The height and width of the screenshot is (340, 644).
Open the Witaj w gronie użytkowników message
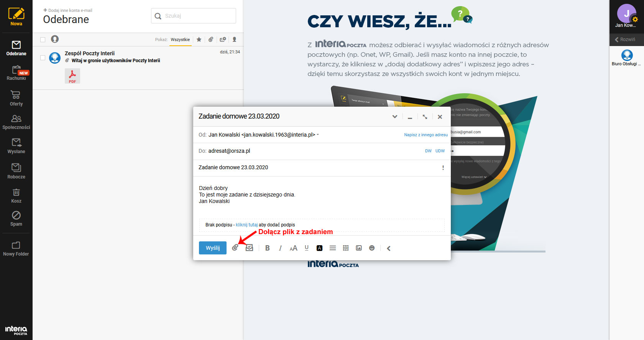point(116,61)
